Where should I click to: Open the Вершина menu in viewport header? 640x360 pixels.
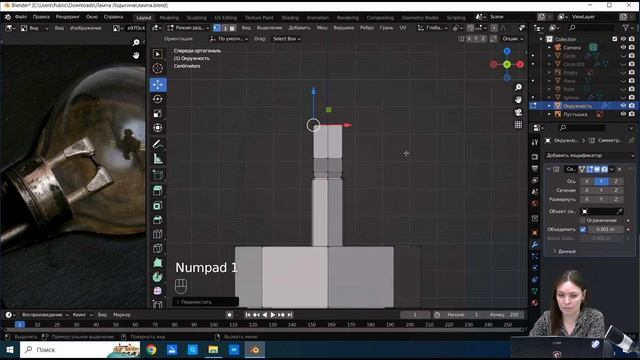tap(344, 28)
